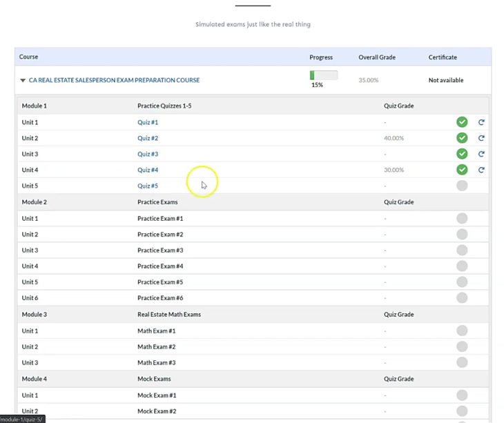Collapse the course using the triangle arrow
This screenshot has width=504, height=423.
(23, 81)
